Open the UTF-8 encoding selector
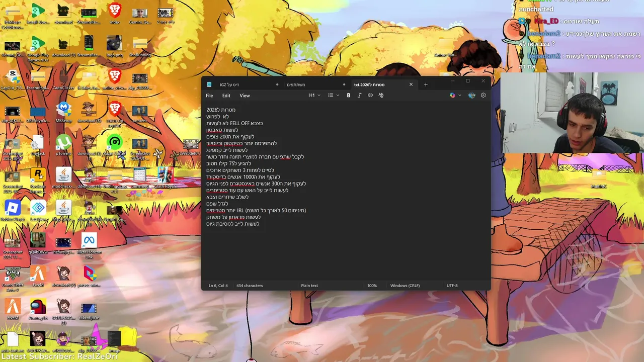Screen dimensions: 644x362 pyautogui.click(x=452, y=286)
